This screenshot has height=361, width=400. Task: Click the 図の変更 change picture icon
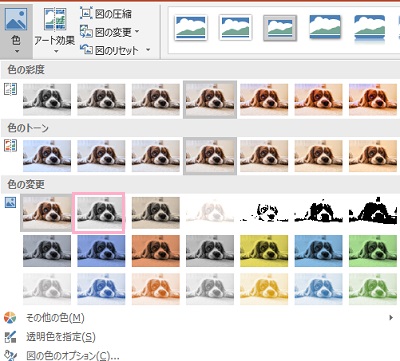tap(86, 32)
